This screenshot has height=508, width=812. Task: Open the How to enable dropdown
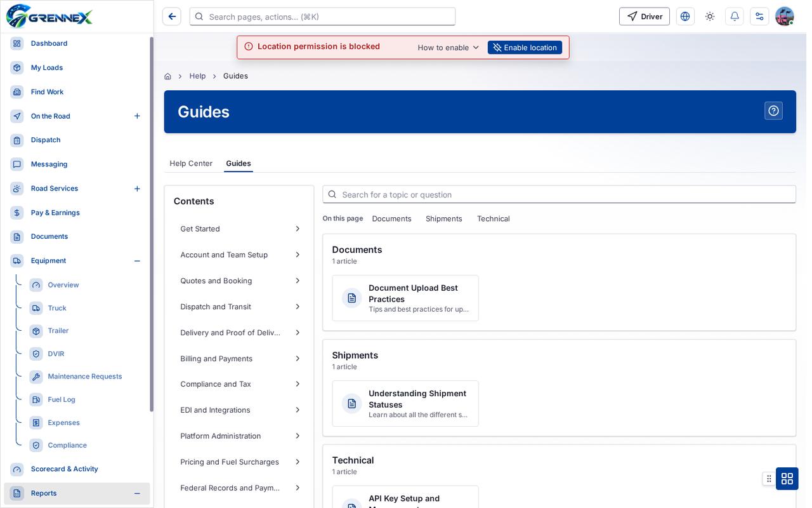point(449,48)
